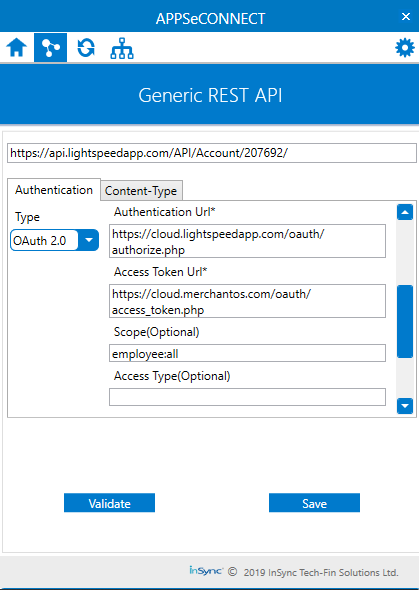This screenshot has width=419, height=590.
Task: Click the '2019 InSync Tech-Fin Solutions Ltd.' text
Action: click(321, 573)
